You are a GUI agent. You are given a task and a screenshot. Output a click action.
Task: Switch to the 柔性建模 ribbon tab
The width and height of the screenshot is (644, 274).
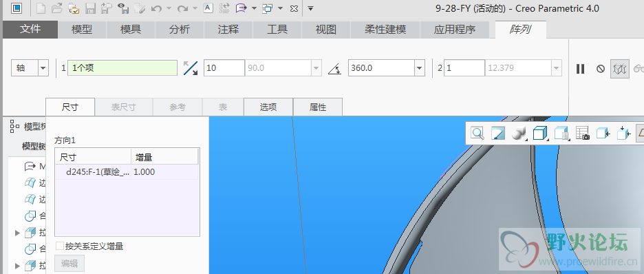point(385,30)
